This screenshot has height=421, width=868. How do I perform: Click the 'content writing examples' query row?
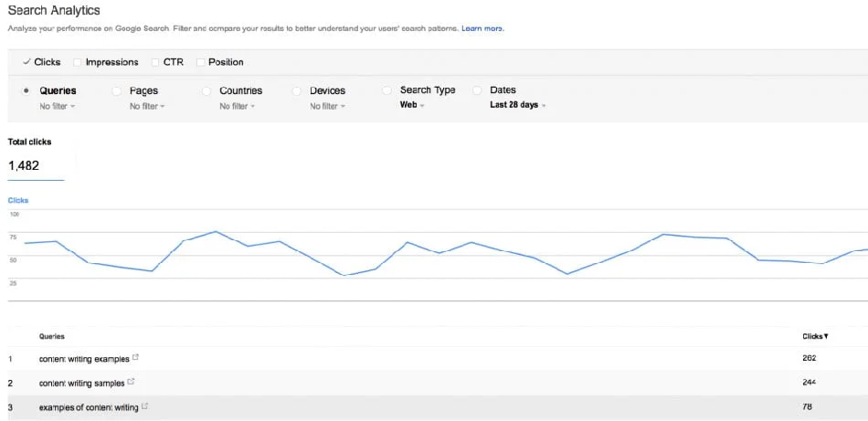tap(84, 359)
